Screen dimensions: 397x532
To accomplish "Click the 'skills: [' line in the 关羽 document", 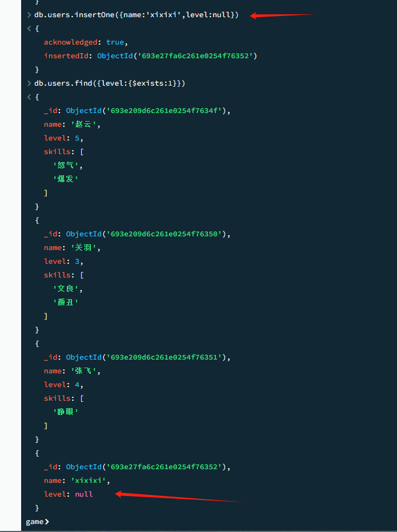I will coord(64,275).
